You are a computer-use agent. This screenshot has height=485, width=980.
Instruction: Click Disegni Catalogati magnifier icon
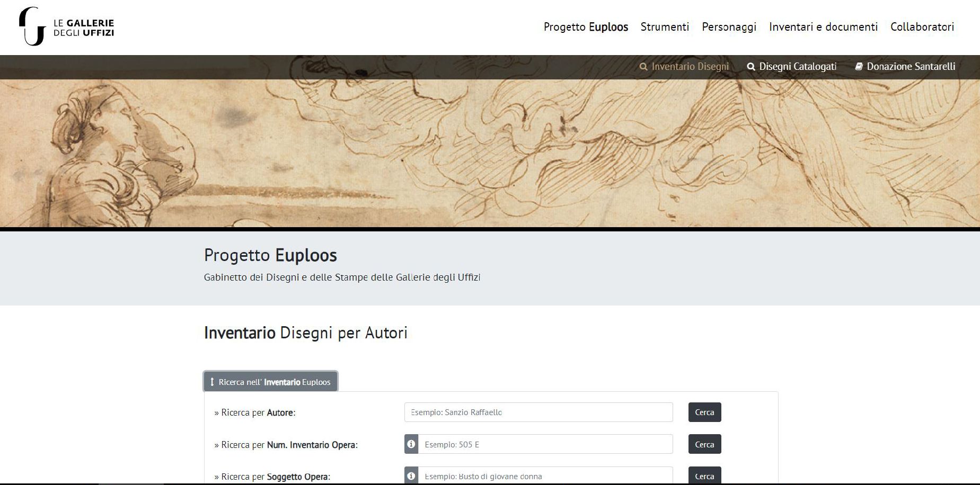pos(751,67)
